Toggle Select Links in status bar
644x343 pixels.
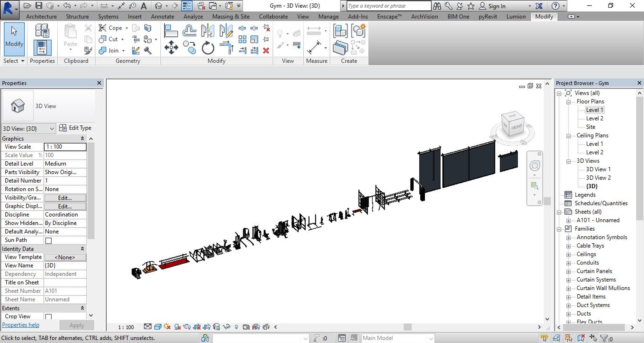[544, 338]
